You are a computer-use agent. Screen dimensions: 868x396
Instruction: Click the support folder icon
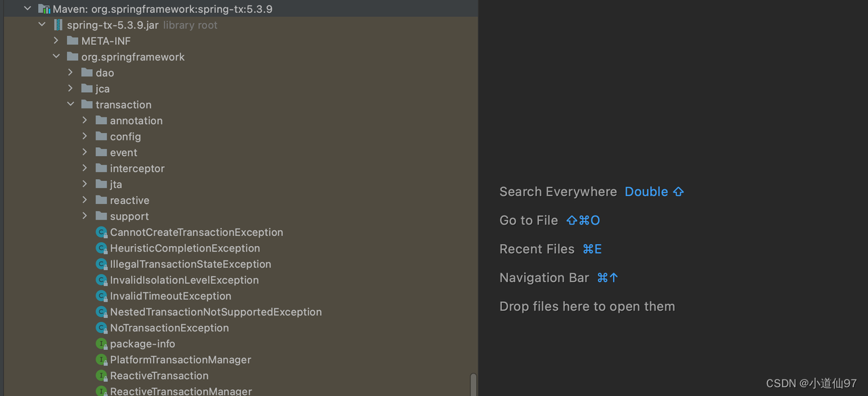[x=101, y=216]
